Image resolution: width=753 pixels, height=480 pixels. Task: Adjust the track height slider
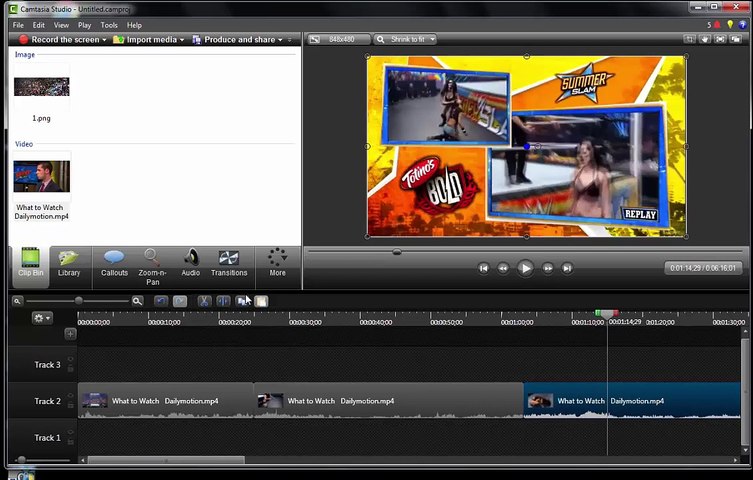click(x=21, y=460)
